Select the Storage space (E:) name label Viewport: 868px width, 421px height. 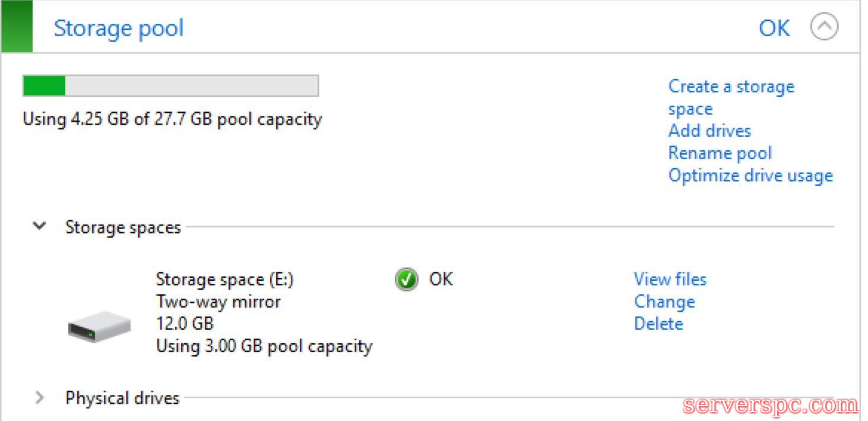[224, 279]
